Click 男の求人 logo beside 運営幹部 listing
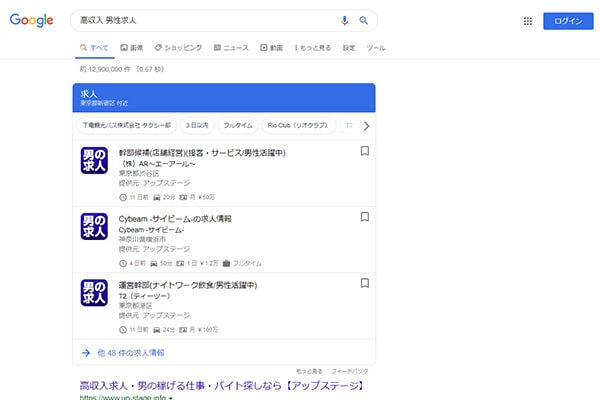Image resolution: width=600 pixels, height=400 pixels. pyautogui.click(x=94, y=293)
